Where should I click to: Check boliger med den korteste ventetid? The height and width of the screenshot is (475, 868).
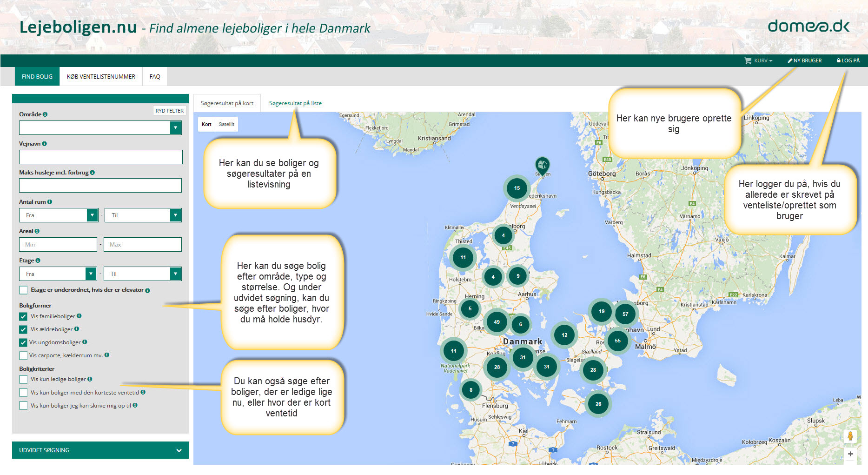23,393
